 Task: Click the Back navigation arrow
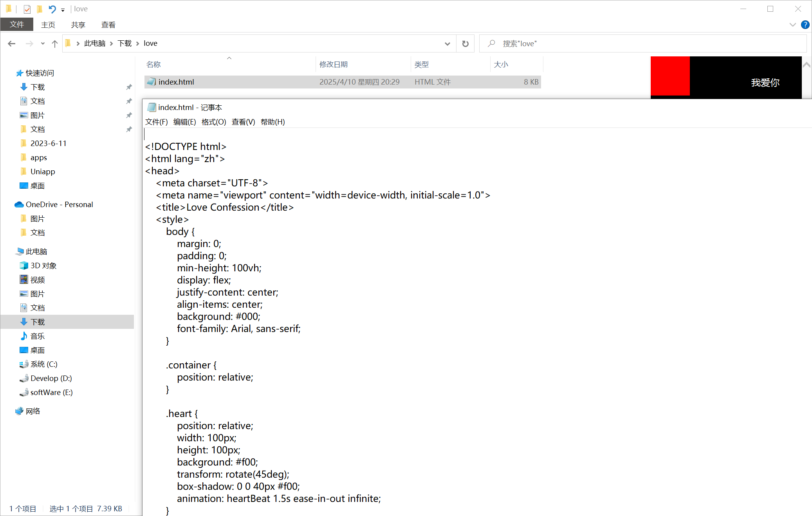[11, 43]
